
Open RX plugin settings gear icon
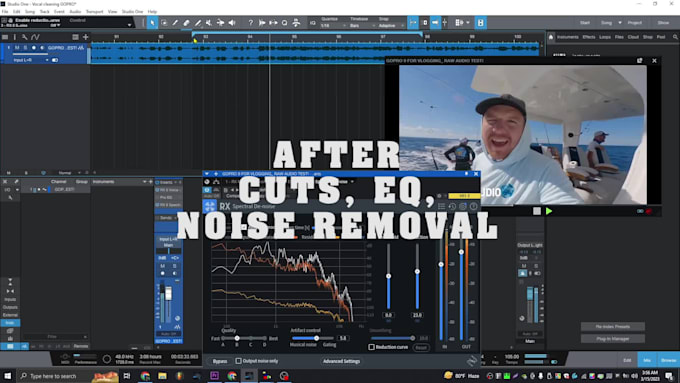click(x=463, y=206)
